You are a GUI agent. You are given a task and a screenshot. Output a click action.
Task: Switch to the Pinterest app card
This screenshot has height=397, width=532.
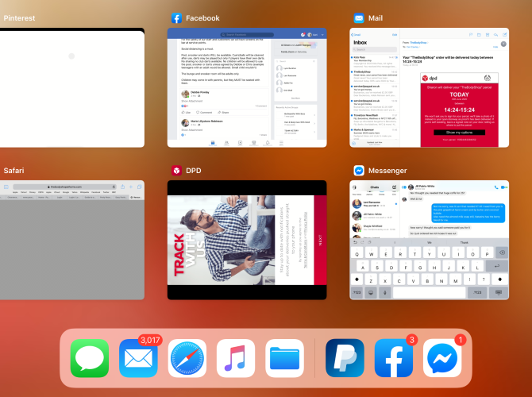click(72, 87)
